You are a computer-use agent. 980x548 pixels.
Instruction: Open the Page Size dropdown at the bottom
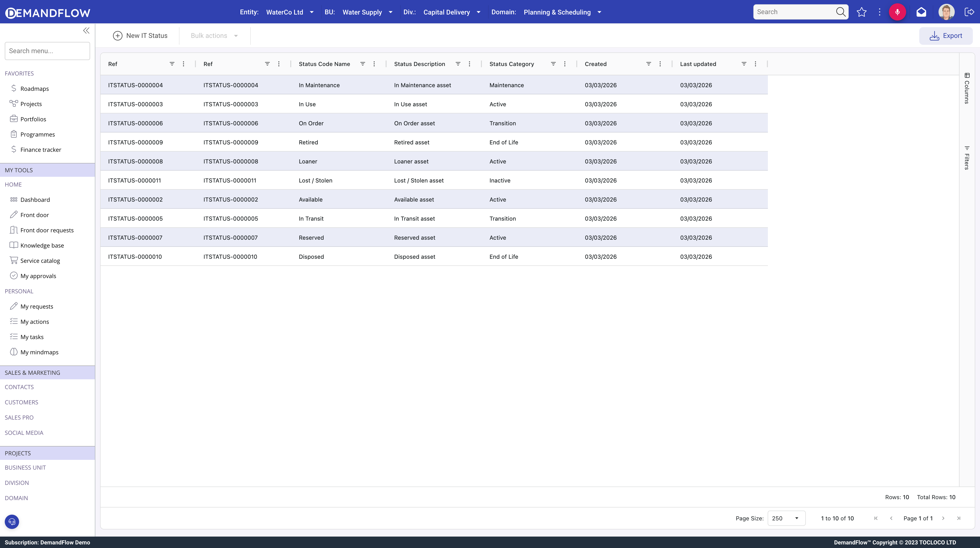pos(786,518)
